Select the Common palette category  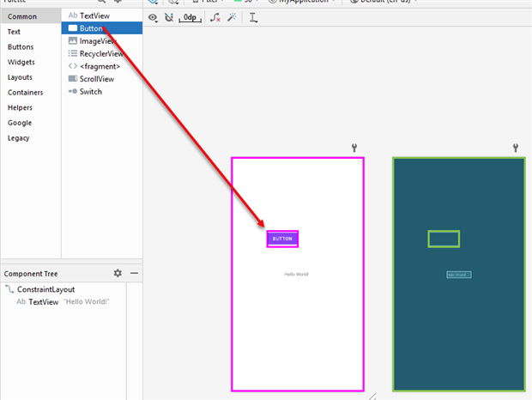coord(22,16)
